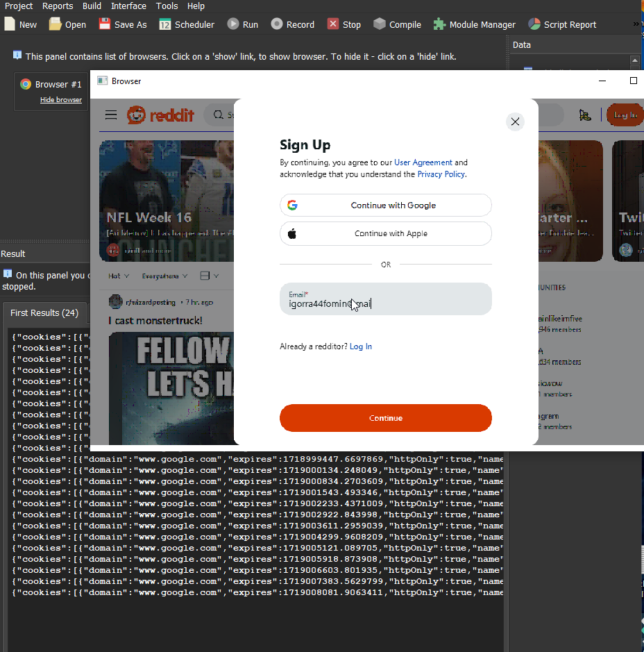Viewport: 644px width, 652px height.
Task: Click the Google G logo icon
Action: coord(292,205)
